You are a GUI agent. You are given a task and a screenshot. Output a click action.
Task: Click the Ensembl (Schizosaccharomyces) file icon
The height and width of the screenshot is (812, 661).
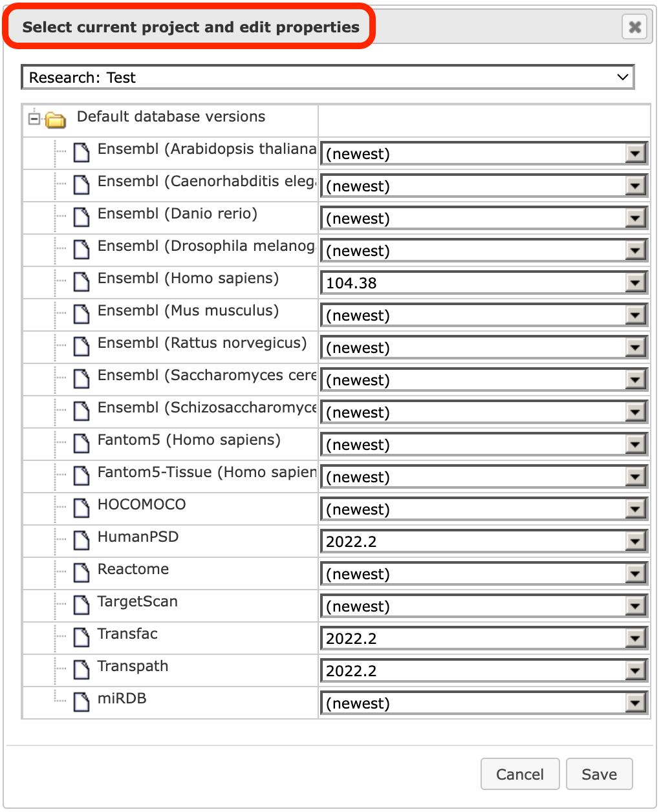81,411
